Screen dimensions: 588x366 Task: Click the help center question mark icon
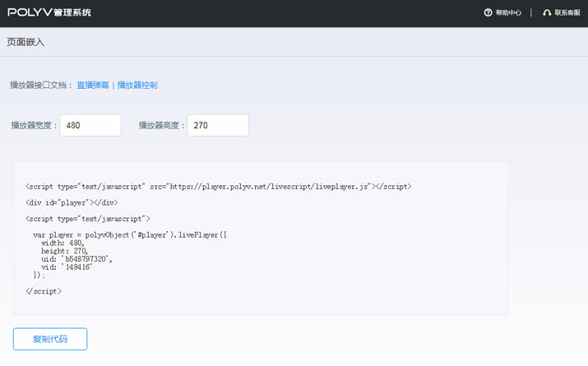tap(488, 12)
